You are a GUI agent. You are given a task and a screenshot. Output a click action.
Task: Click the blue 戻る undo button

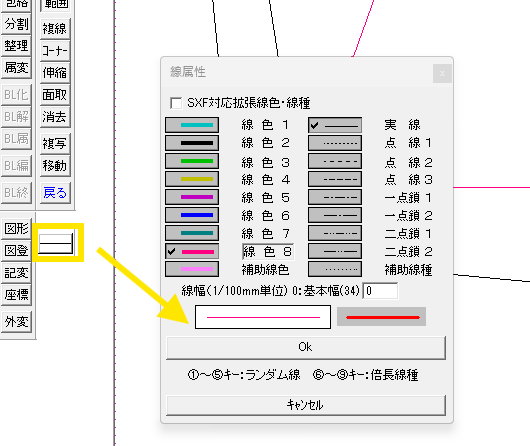click(55, 193)
